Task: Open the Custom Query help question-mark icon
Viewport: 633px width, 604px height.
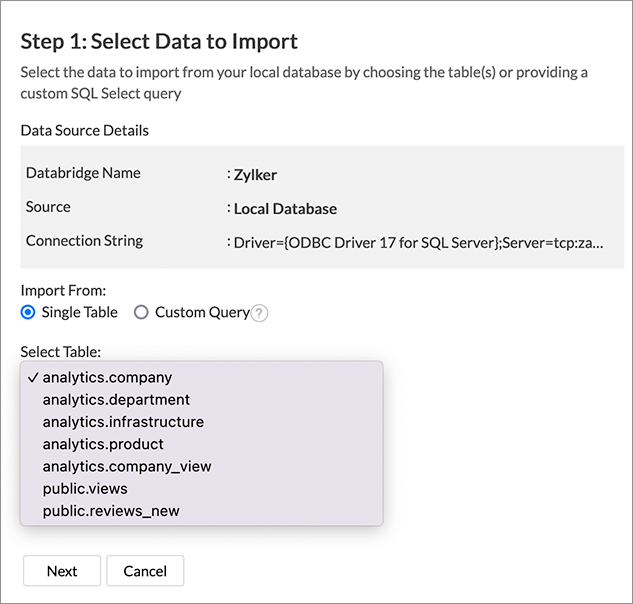Action: point(259,313)
